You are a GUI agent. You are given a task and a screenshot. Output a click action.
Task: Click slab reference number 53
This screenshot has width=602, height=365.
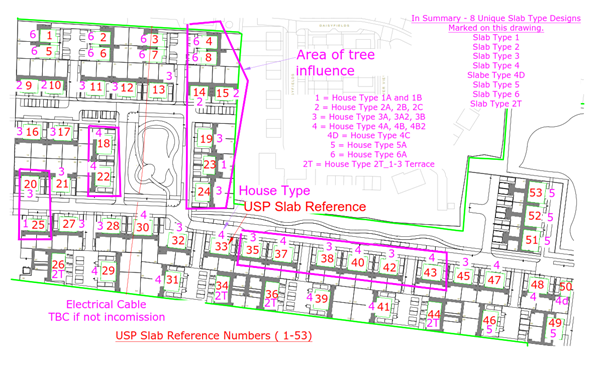[x=536, y=193]
